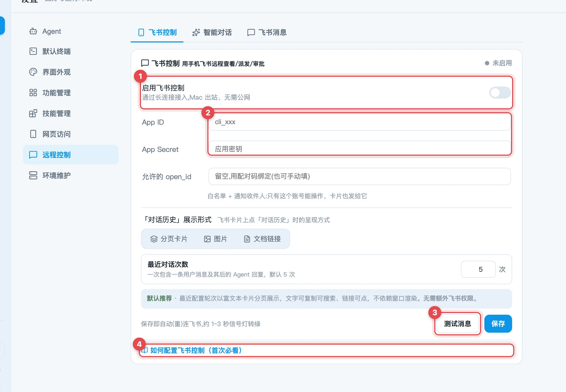The width and height of the screenshot is (566, 392).
Task: Open the Agent settings section
Action: (x=71, y=31)
